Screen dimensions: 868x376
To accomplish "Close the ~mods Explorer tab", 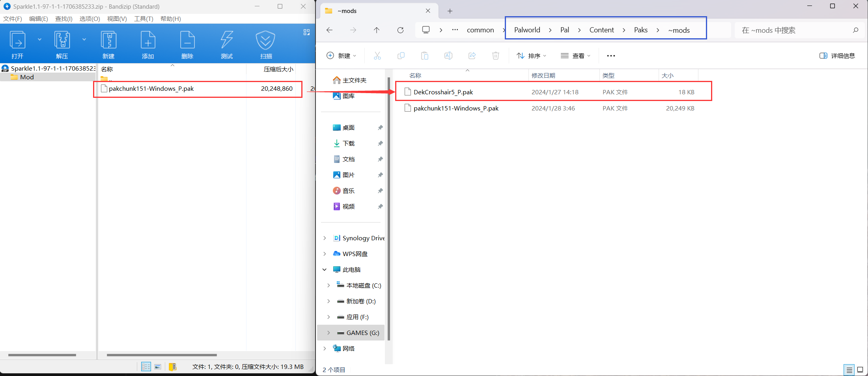I will 428,11.
